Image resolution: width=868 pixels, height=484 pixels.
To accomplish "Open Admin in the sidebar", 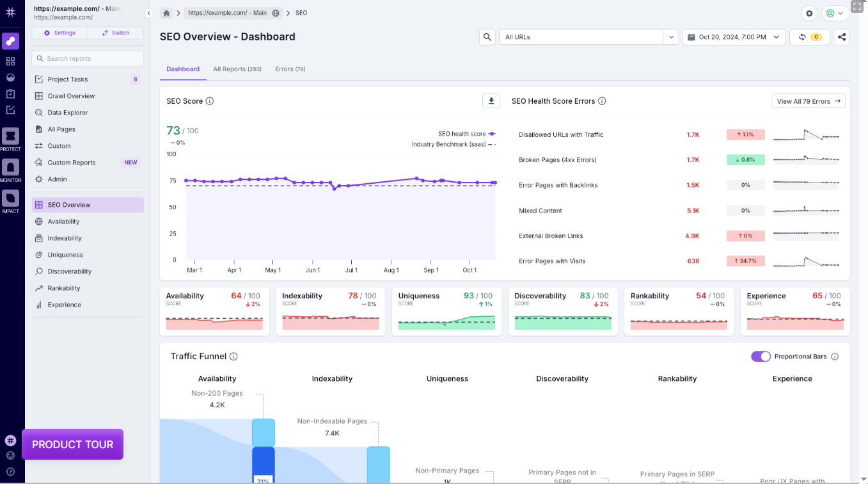I will click(x=88, y=179).
